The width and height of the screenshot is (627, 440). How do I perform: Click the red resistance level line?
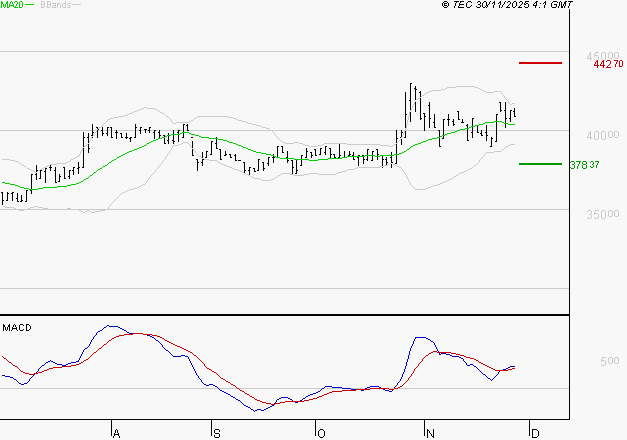pyautogui.click(x=540, y=63)
